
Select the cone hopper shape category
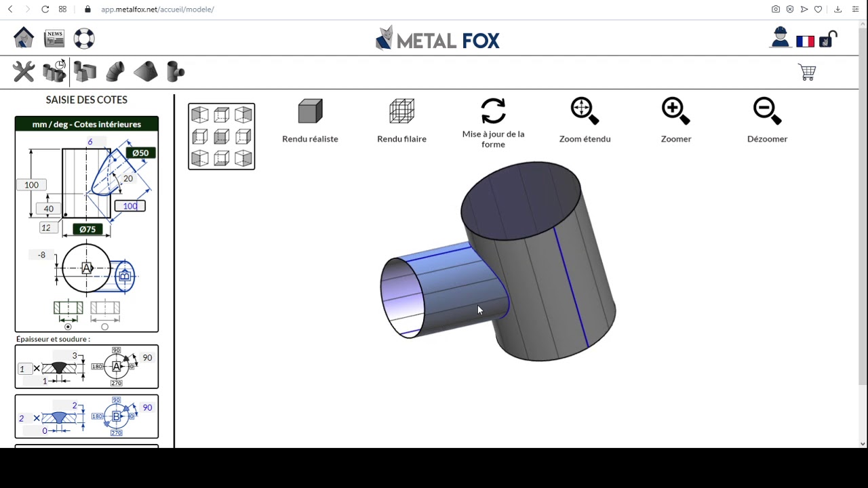[145, 72]
